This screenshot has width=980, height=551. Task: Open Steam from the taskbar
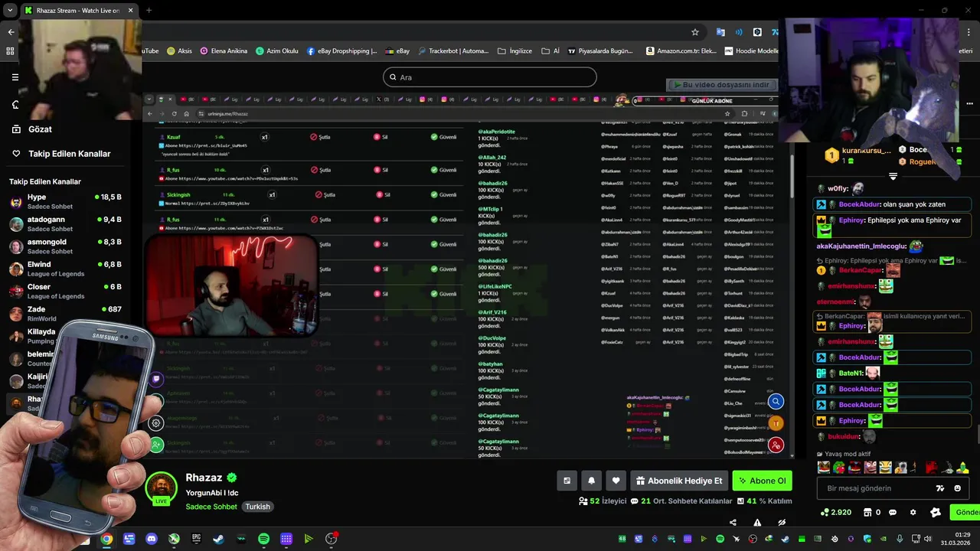point(219,539)
